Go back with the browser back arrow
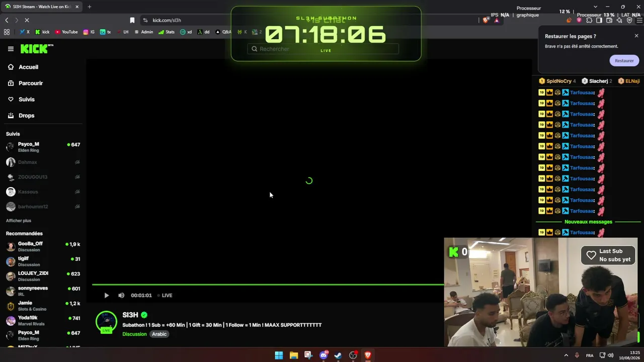This screenshot has height=362, width=644. tap(7, 20)
